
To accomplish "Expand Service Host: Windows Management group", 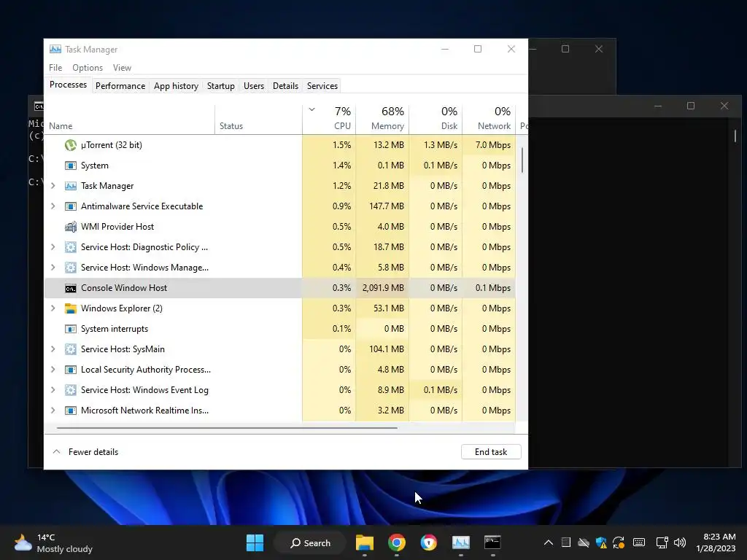I will click(53, 268).
